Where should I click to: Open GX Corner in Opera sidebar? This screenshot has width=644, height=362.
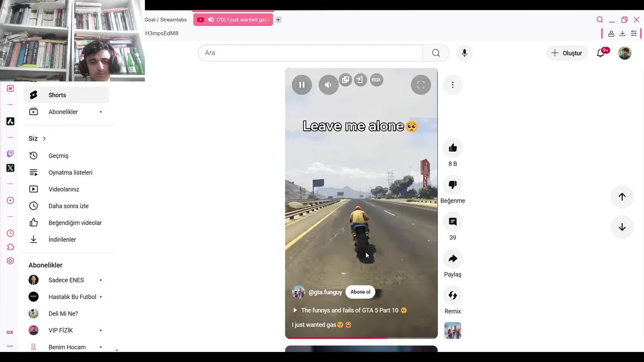click(x=10, y=332)
